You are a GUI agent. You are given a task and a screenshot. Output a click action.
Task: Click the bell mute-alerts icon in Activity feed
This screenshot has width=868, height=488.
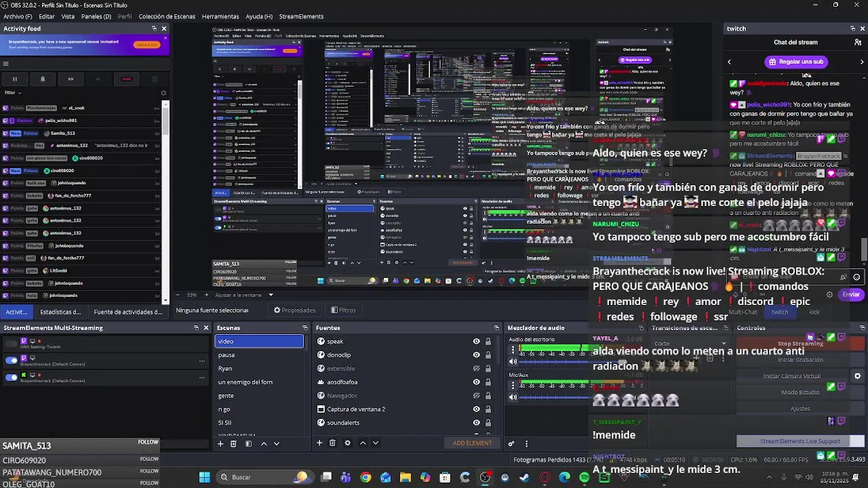[x=42, y=79]
